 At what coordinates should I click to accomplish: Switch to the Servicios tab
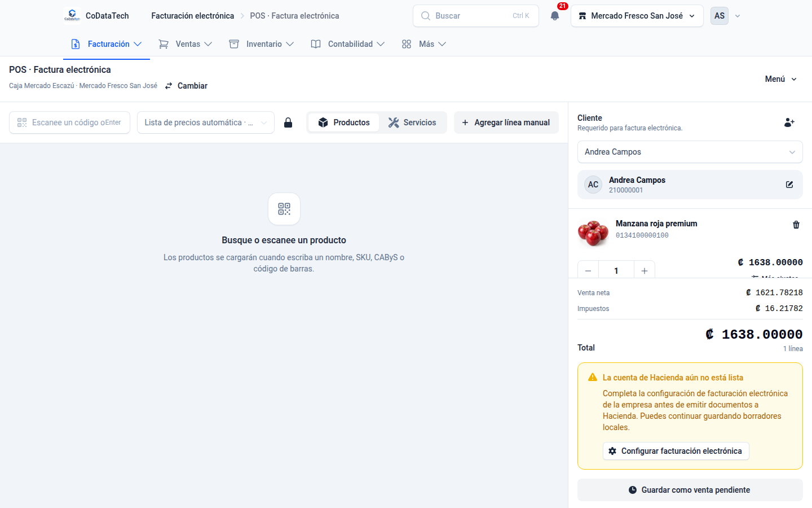point(412,122)
